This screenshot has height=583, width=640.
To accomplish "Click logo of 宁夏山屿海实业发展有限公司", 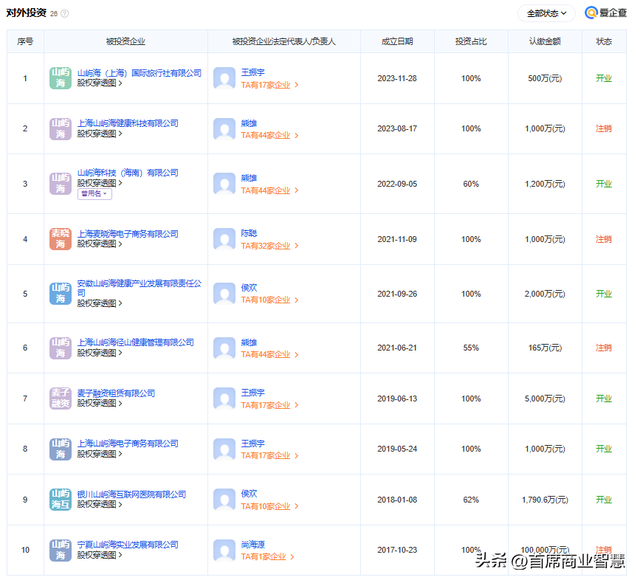I will pyautogui.click(x=60, y=550).
